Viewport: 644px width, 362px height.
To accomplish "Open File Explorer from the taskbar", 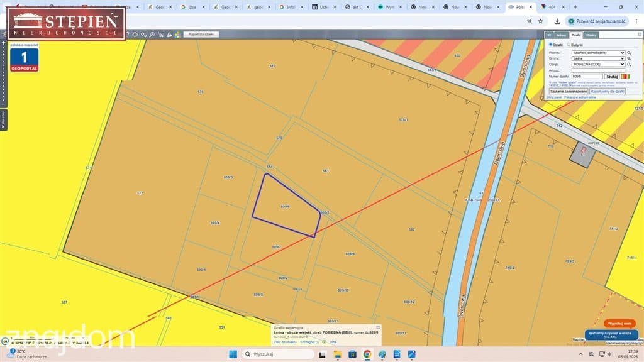I will [x=337, y=354].
